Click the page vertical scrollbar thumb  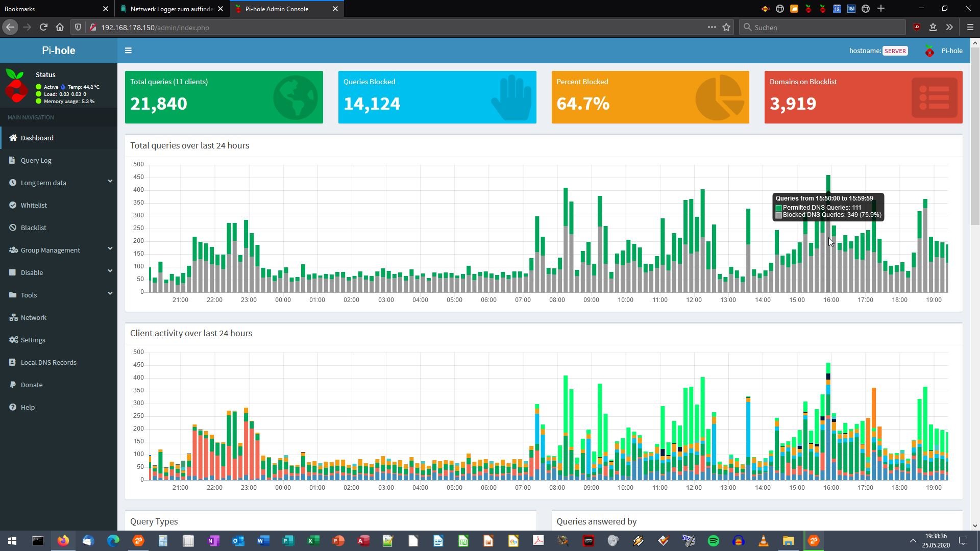975,137
